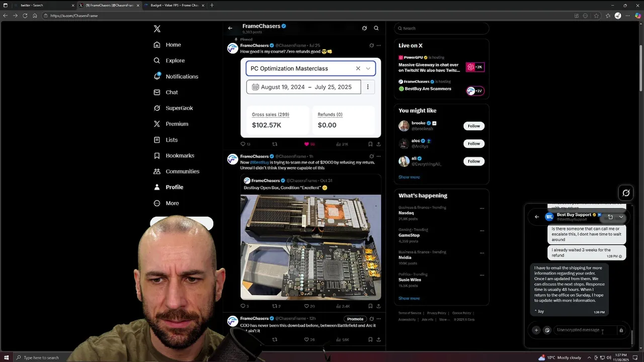Click back arrow in Best Buy Support chat
Image resolution: width=644 pixels, height=362 pixels.
pyautogui.click(x=536, y=217)
